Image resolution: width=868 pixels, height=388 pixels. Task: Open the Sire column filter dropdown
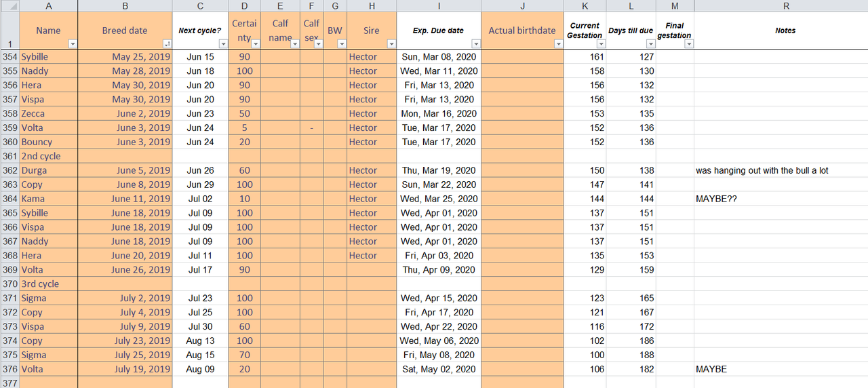(x=391, y=44)
